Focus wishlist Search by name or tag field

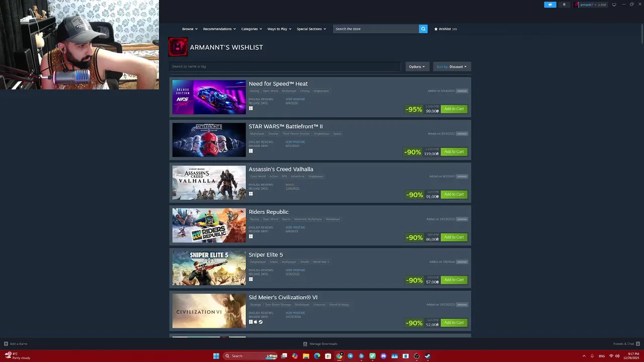[285, 66]
